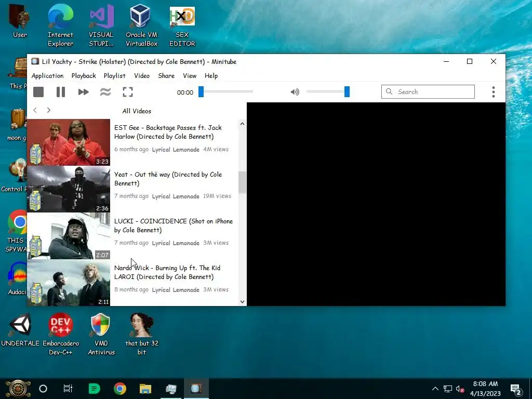Open the Playback menu
This screenshot has width=532, height=399.
pyautogui.click(x=84, y=76)
